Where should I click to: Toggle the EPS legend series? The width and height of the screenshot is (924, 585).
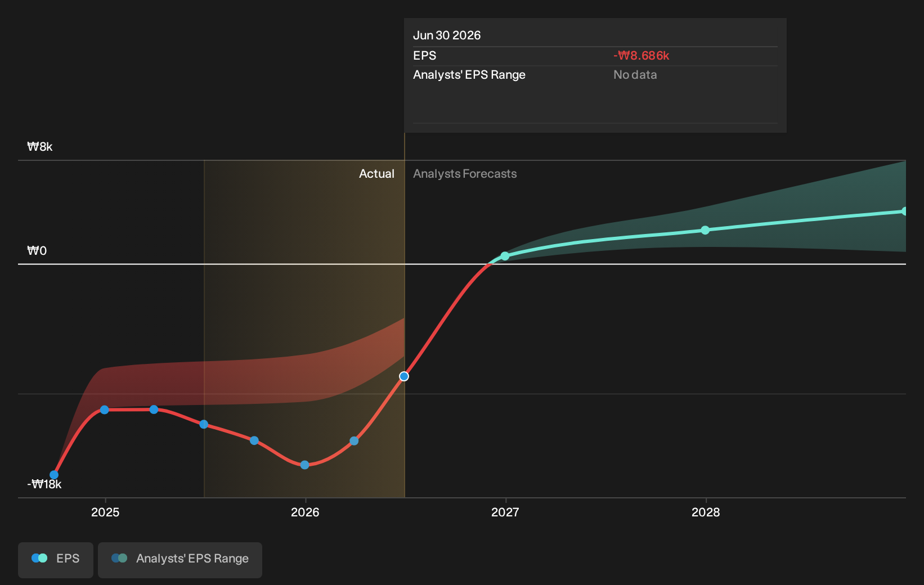56,560
